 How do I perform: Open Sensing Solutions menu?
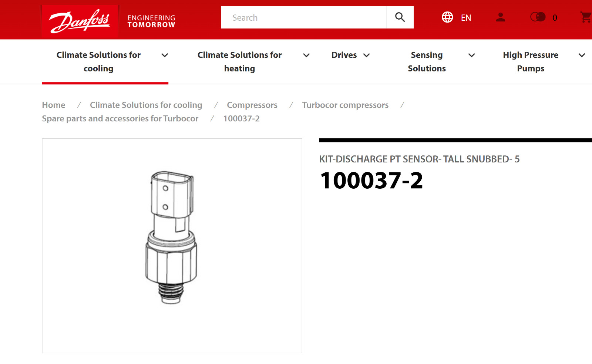point(427,62)
